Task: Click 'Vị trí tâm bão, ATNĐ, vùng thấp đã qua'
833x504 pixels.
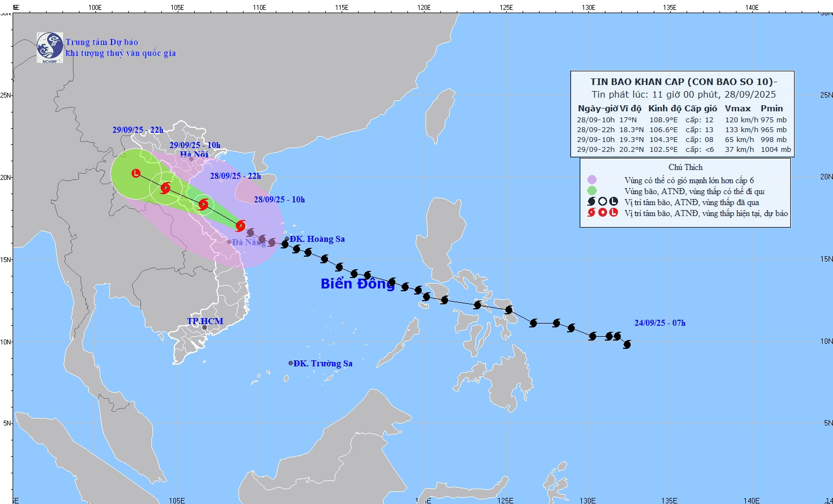Action: pyautogui.click(x=692, y=202)
